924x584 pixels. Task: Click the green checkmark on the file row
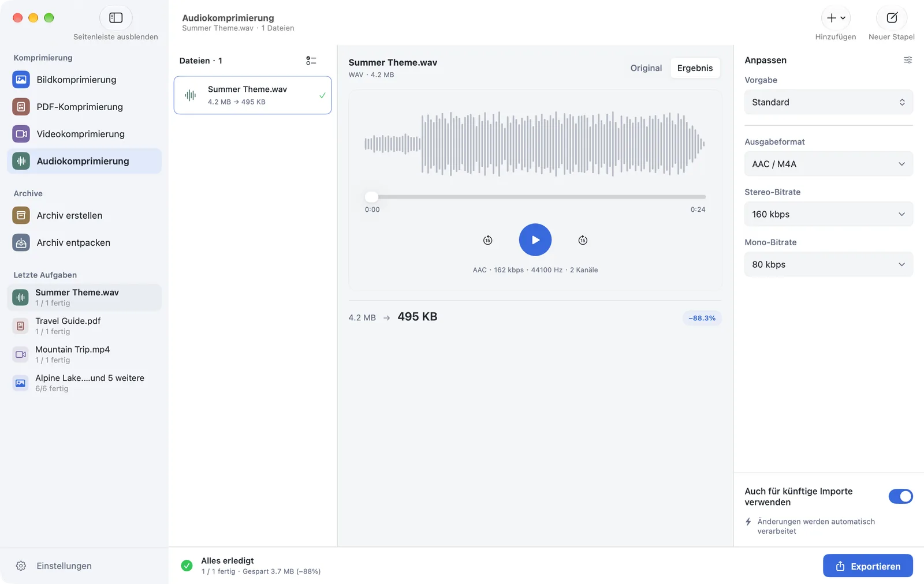[x=322, y=95]
